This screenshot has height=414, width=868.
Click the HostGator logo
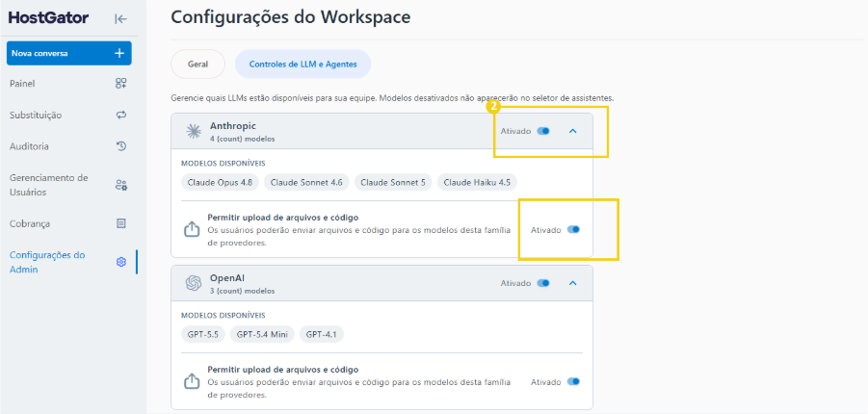tap(49, 18)
